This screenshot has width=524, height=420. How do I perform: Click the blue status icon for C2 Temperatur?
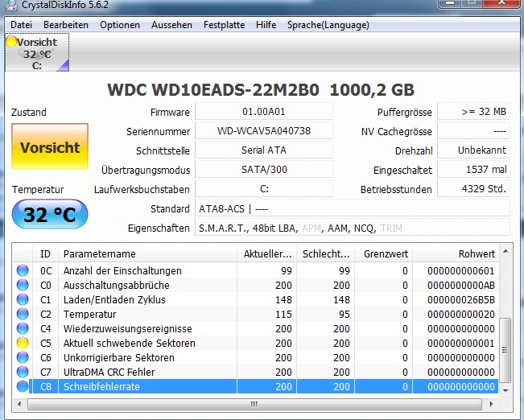point(23,314)
